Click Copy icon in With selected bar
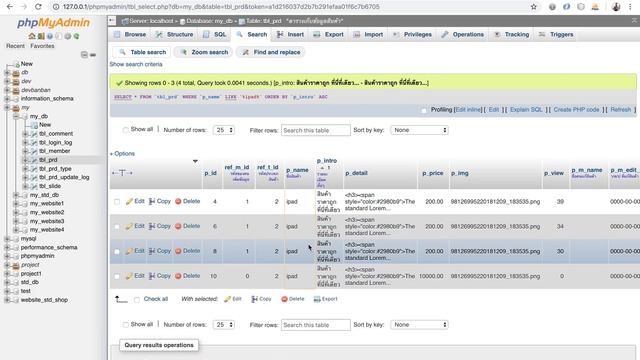 [254, 299]
